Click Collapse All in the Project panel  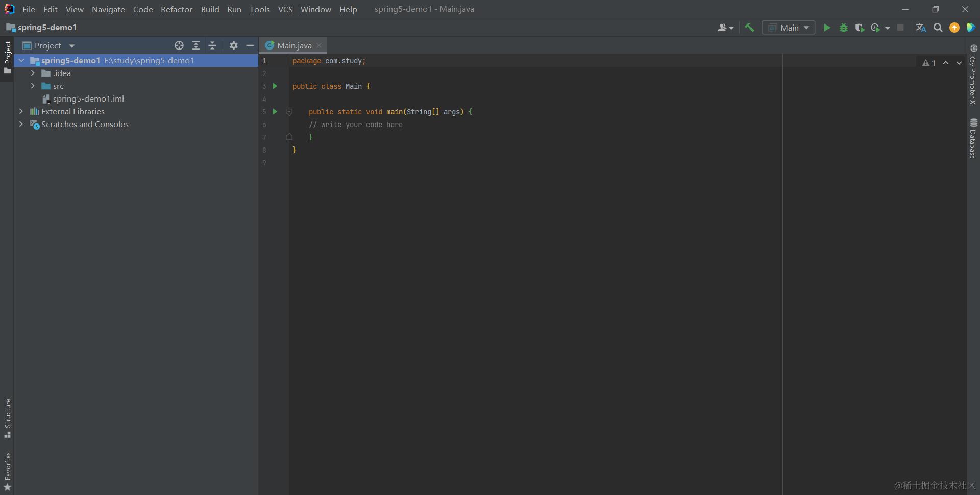pyautogui.click(x=212, y=45)
